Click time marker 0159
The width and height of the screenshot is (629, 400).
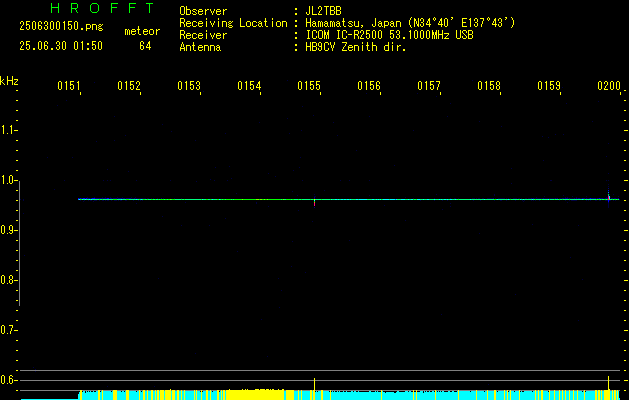[x=549, y=86]
